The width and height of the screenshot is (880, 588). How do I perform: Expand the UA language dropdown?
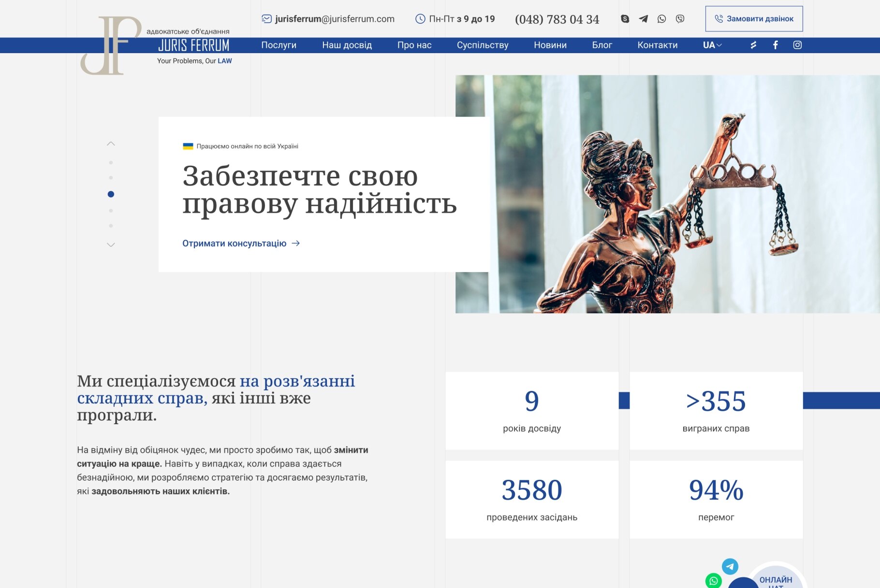712,45
